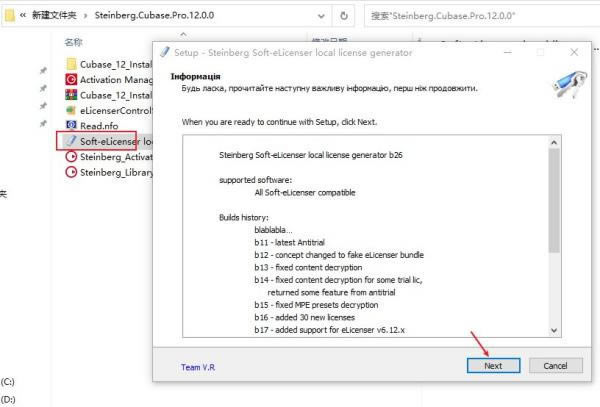Close the Setup wizard window

[574, 52]
